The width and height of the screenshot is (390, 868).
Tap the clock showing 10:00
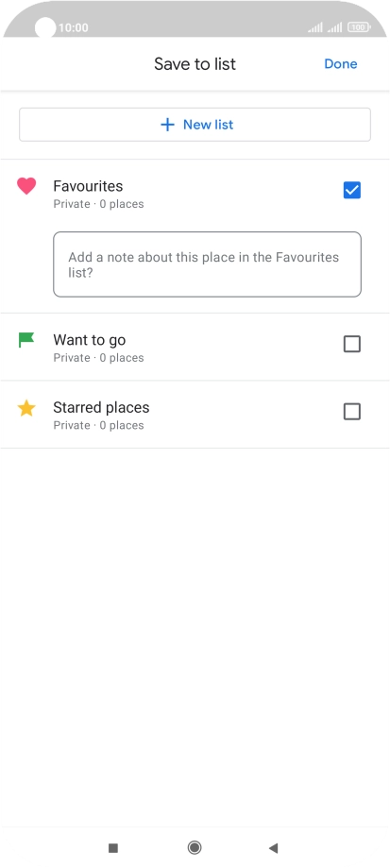click(x=73, y=27)
